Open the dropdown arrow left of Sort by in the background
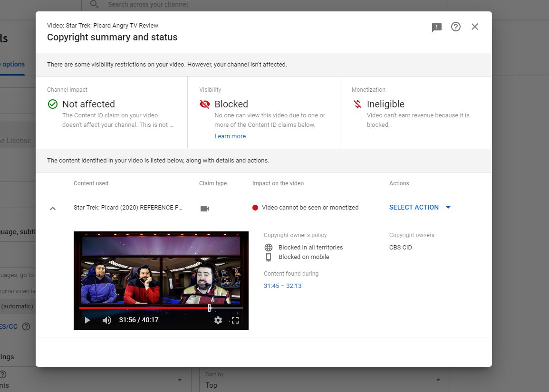Image resolution: width=549 pixels, height=392 pixels. [x=180, y=380]
